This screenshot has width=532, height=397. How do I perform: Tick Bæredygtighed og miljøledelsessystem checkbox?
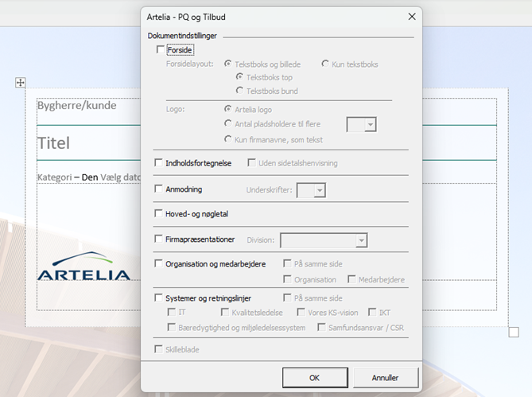point(171,327)
